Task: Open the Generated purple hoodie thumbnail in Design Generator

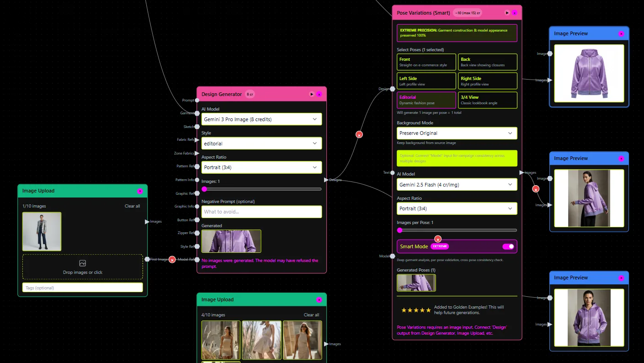Action: [x=231, y=241]
